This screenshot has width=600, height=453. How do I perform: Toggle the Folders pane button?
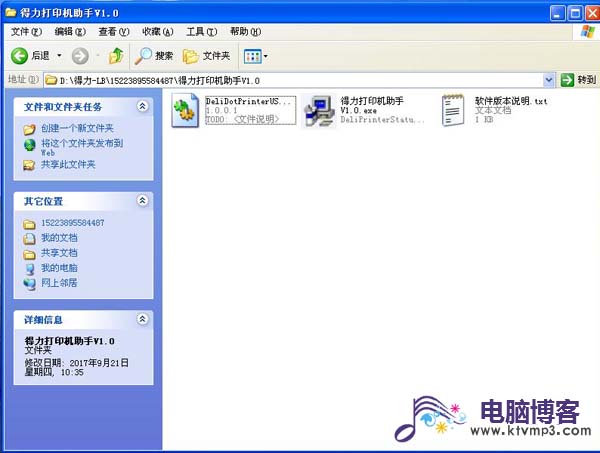[x=206, y=56]
